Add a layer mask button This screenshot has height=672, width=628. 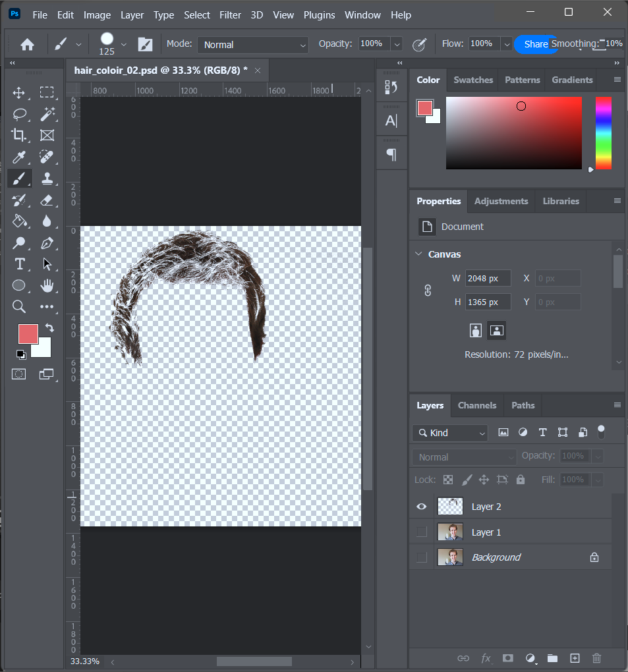tap(507, 658)
